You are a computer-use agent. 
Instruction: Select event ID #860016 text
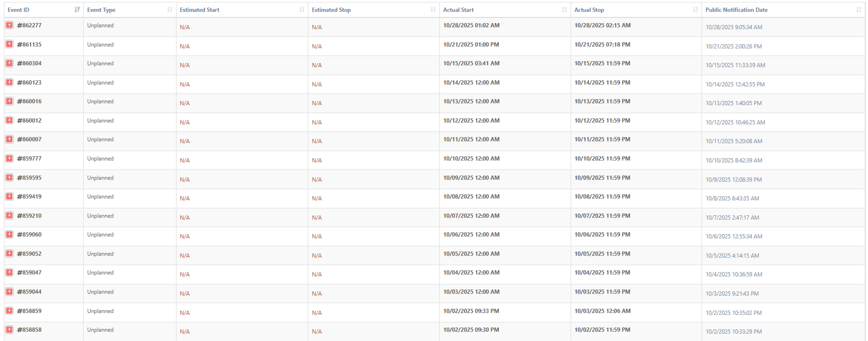(29, 101)
